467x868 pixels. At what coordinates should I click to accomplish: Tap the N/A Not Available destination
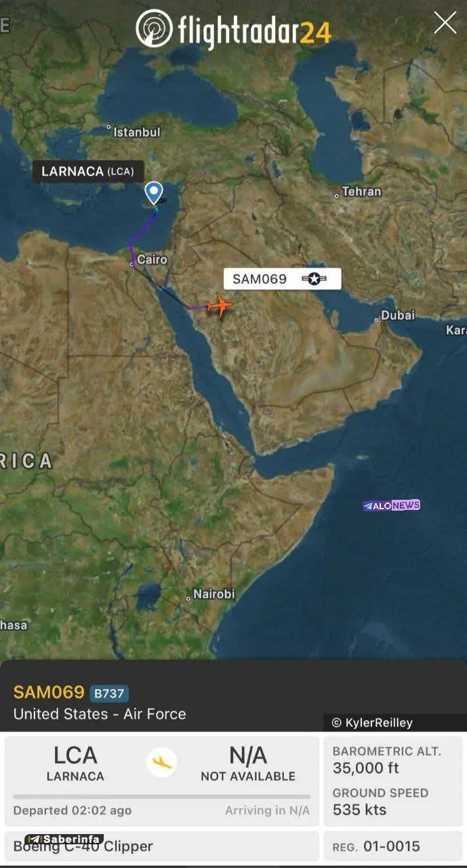248,764
